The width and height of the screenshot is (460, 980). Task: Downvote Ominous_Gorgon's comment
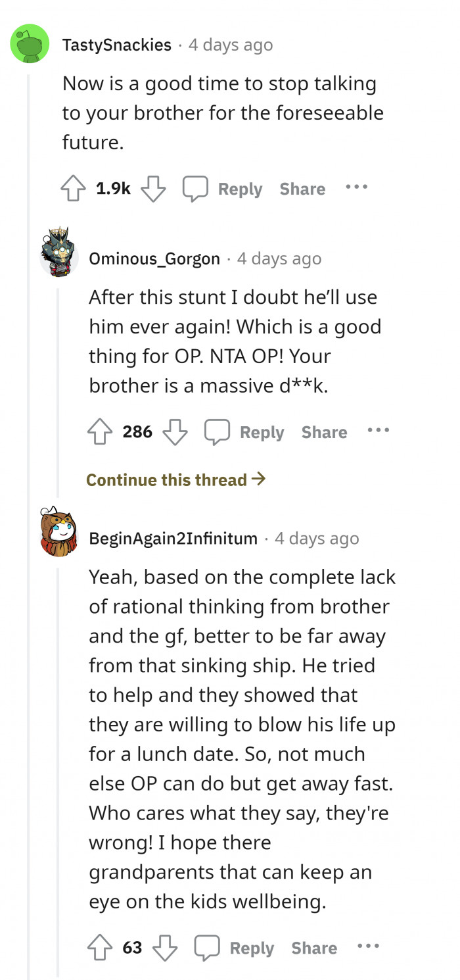coord(175,432)
